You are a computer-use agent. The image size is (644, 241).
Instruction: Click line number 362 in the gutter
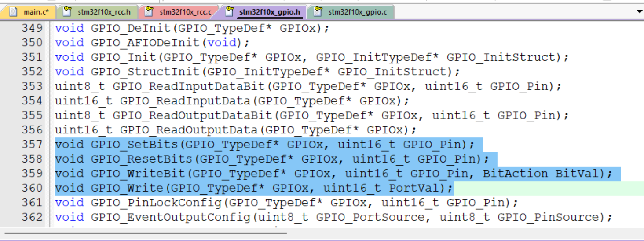coord(32,217)
